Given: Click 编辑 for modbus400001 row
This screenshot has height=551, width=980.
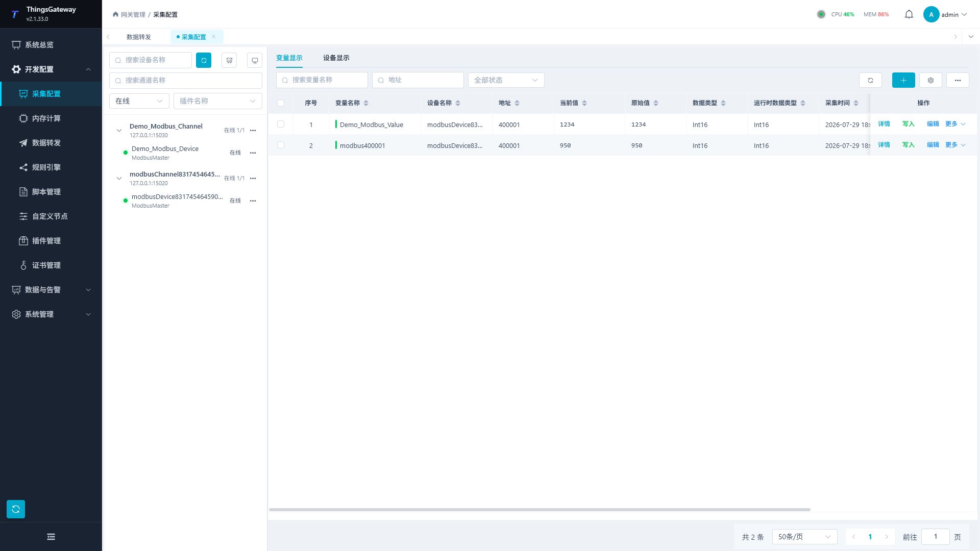Looking at the screenshot, I should point(933,145).
